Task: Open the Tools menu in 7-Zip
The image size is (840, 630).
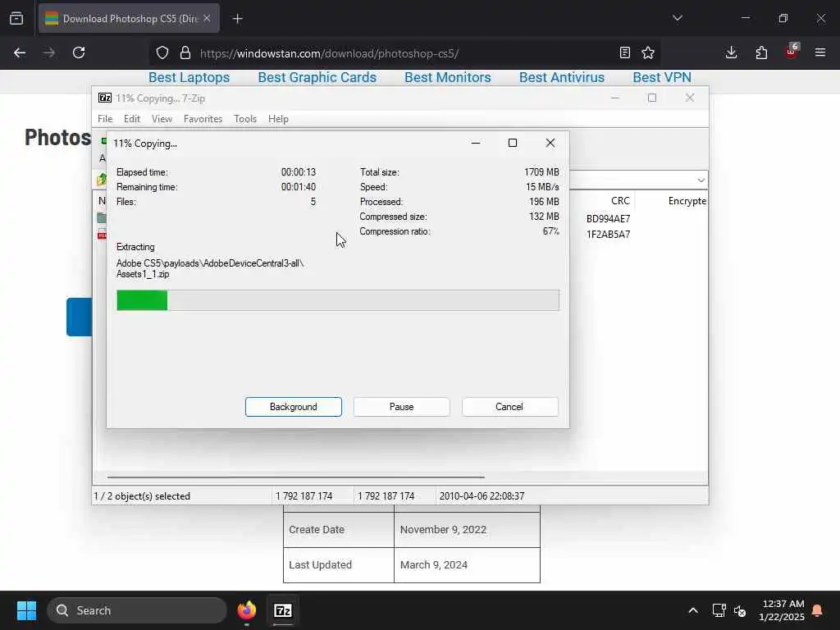Action: tap(244, 119)
